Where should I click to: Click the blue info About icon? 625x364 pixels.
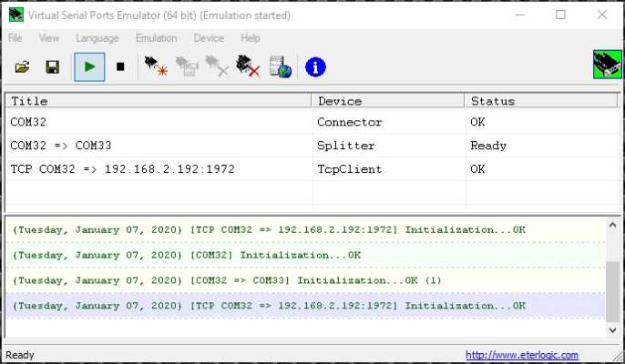(x=315, y=67)
